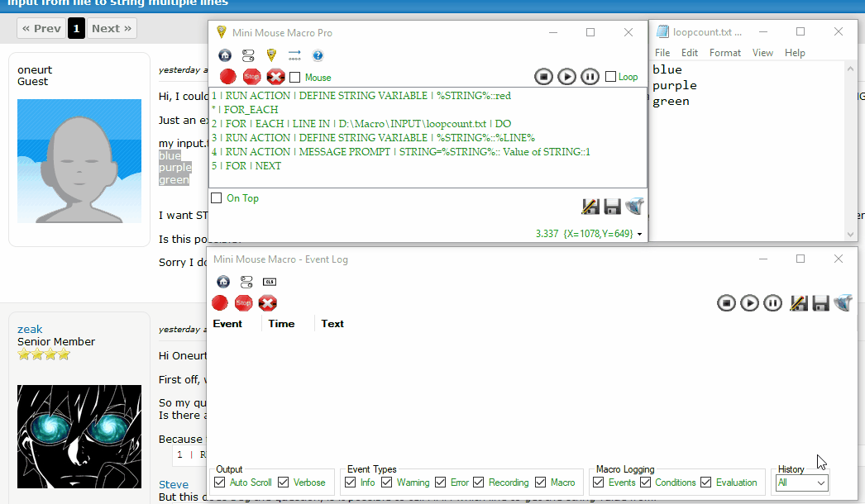
Task: Click the current page number 1
Action: point(76,28)
